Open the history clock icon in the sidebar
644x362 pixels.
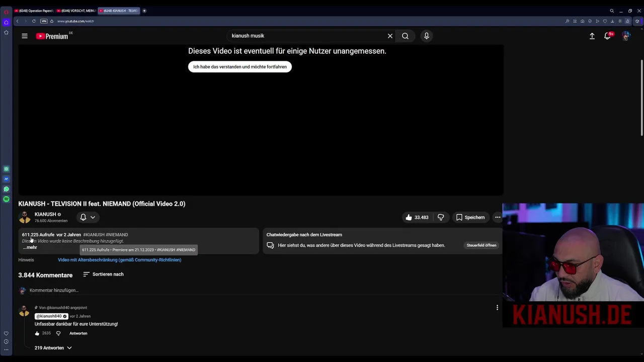tap(6, 341)
